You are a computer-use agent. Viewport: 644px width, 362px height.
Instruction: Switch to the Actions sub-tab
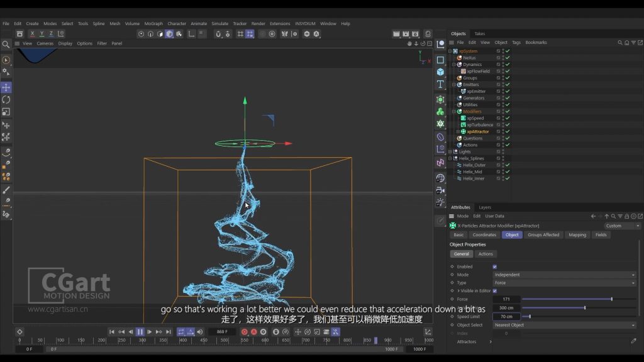486,254
